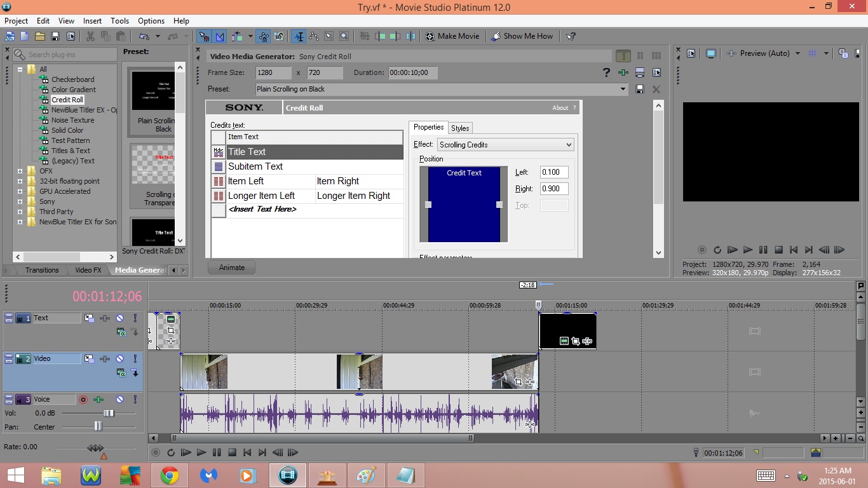Save the project with the floppy disk icon
868x488 pixels.
[55, 36]
